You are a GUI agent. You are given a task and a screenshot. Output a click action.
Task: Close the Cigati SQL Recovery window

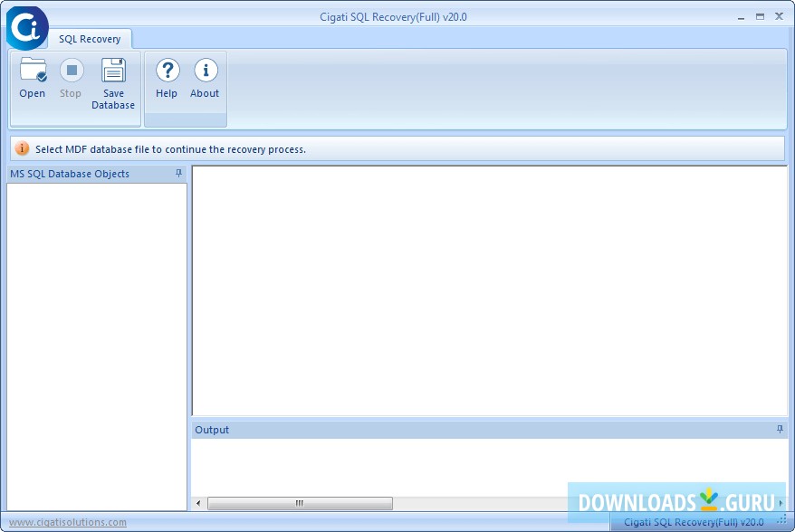780,16
